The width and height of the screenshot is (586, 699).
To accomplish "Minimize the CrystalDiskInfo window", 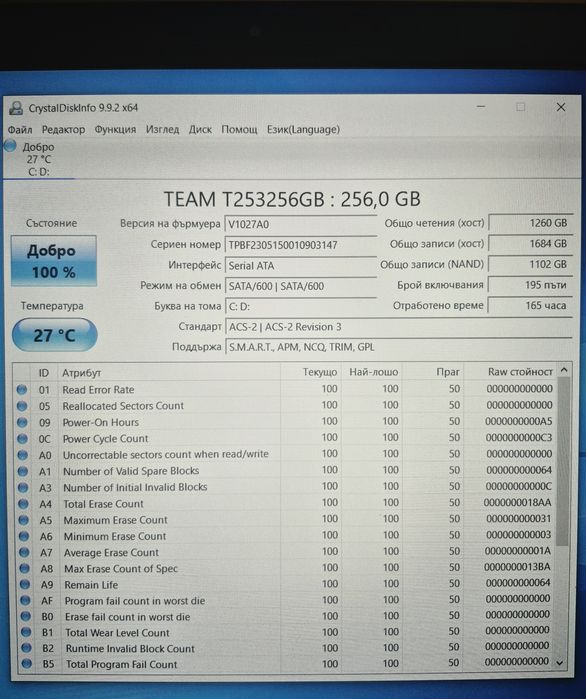I will (x=481, y=107).
